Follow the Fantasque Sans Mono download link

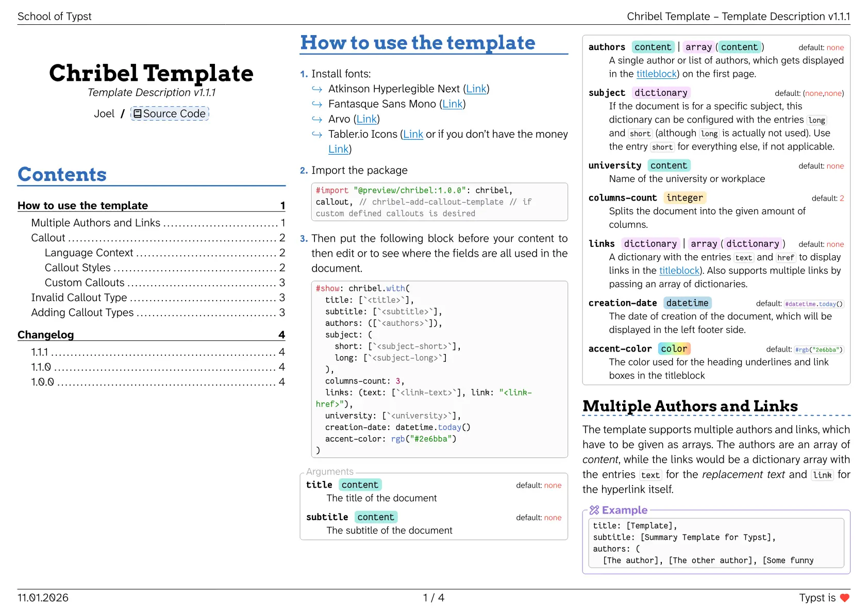[x=452, y=104]
